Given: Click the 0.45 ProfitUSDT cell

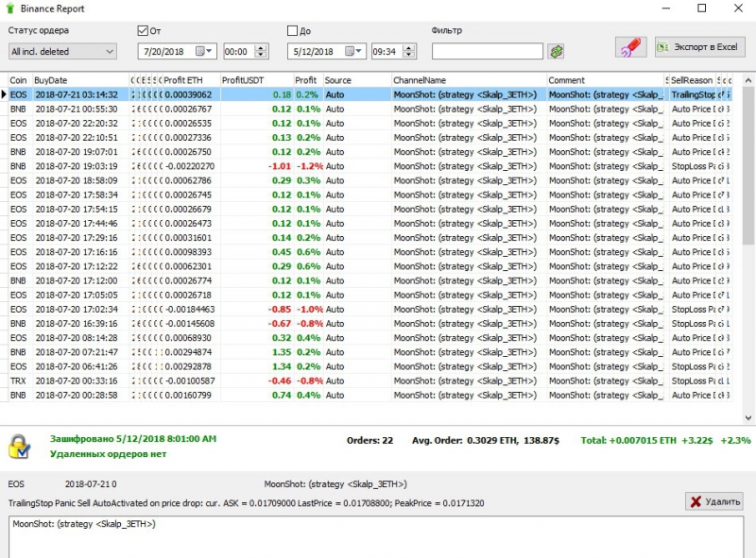Looking at the screenshot, I should pos(256,252).
